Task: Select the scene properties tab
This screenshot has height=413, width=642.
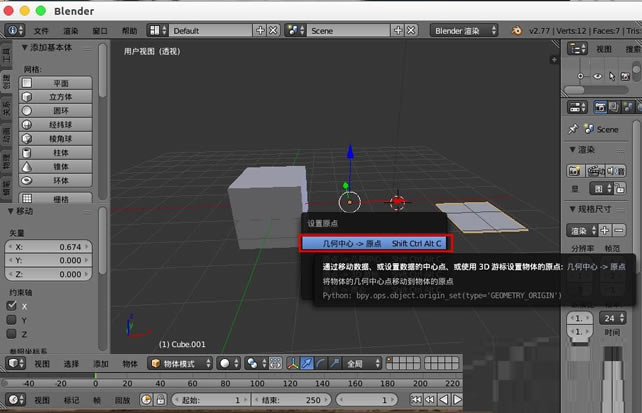Action: 628,107
